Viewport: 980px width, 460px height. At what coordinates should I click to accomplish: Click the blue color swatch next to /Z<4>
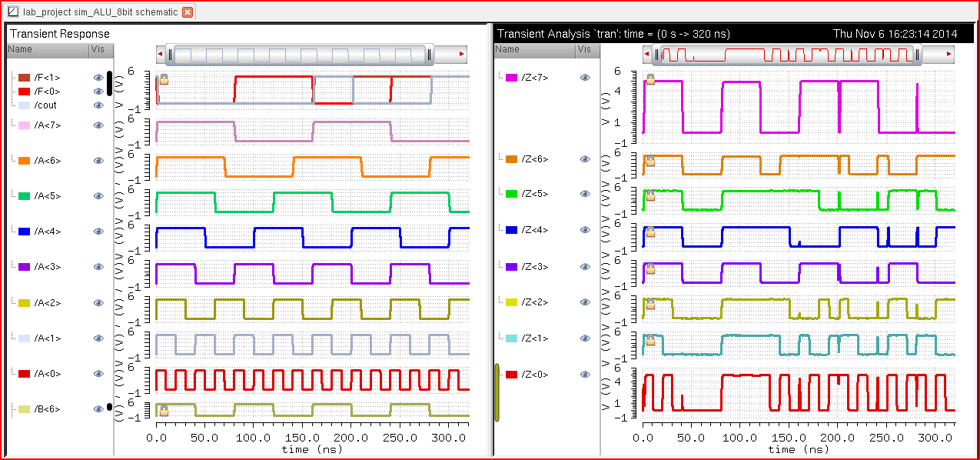tap(511, 230)
